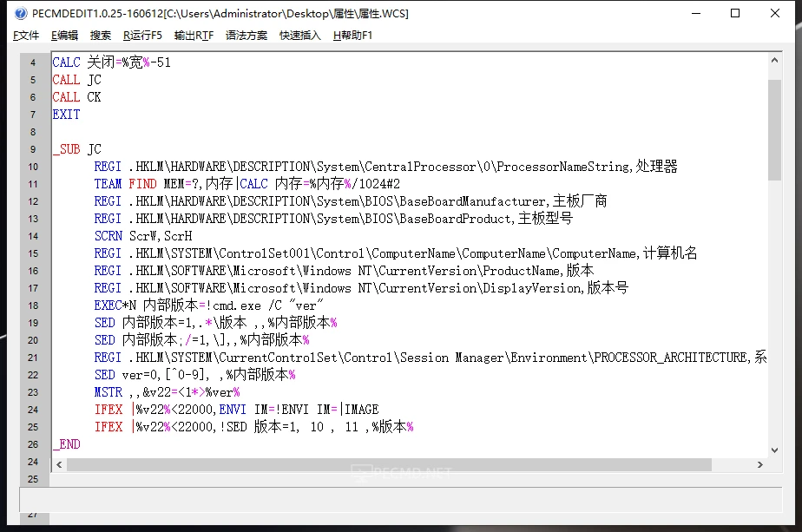Click the 'SED ver=0,[^0-9]' line

pyautogui.click(x=195, y=375)
